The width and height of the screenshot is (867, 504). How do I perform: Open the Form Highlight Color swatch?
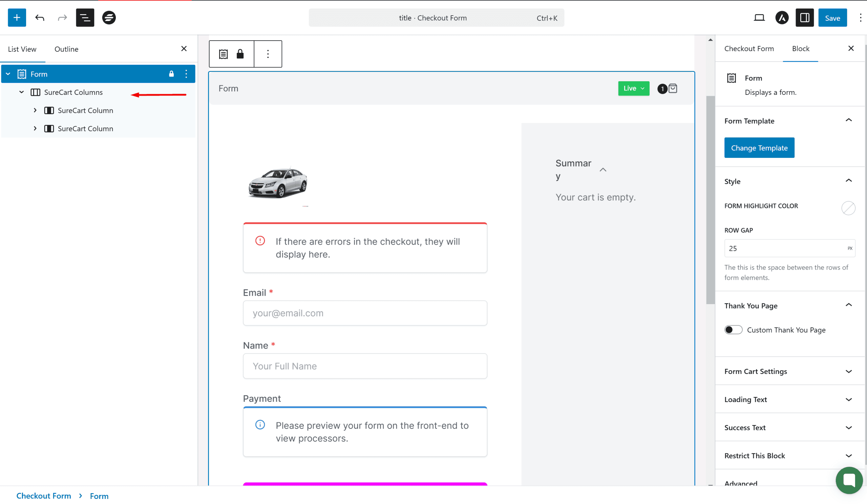tap(848, 208)
